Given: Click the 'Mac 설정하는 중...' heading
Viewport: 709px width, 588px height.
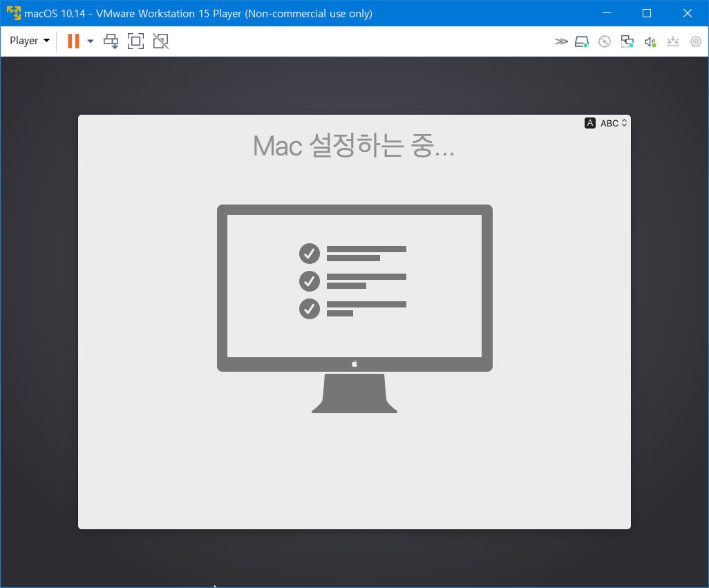Looking at the screenshot, I should [354, 146].
